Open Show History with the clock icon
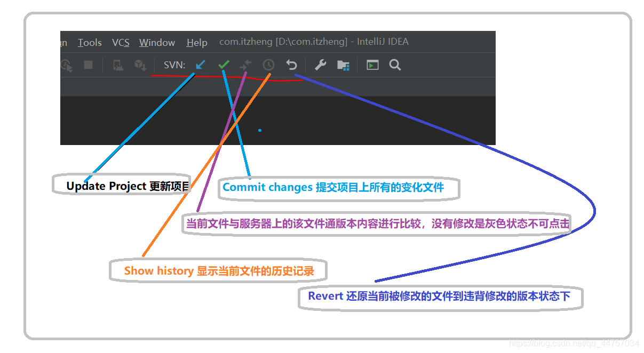The height and width of the screenshot is (353, 644). click(x=268, y=65)
